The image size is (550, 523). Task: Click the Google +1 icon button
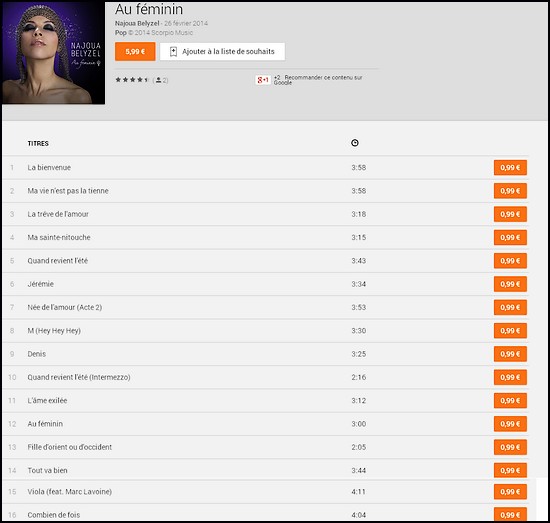[x=263, y=80]
